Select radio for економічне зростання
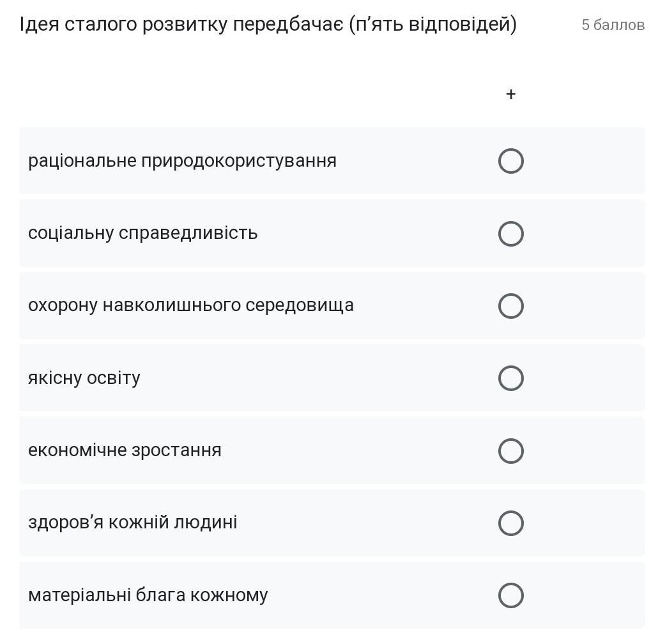Viewport: 658px width, 644px height. pos(510,451)
